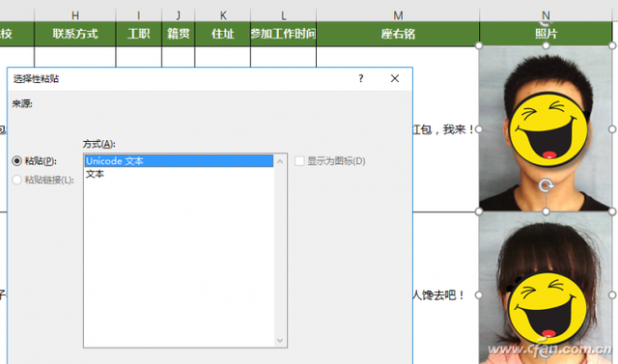618x364 pixels.
Task: Choose 文本 in the format list
Action: [x=179, y=174]
